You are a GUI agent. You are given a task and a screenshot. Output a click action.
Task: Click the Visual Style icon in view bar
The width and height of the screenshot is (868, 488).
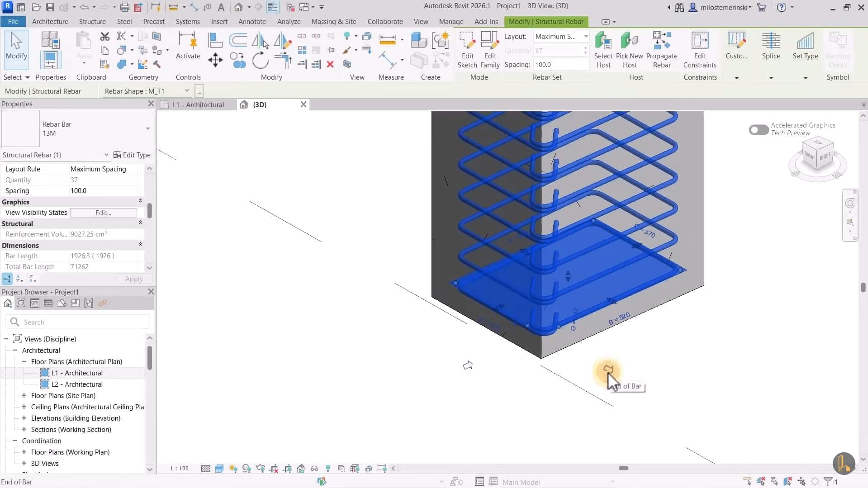219,469
